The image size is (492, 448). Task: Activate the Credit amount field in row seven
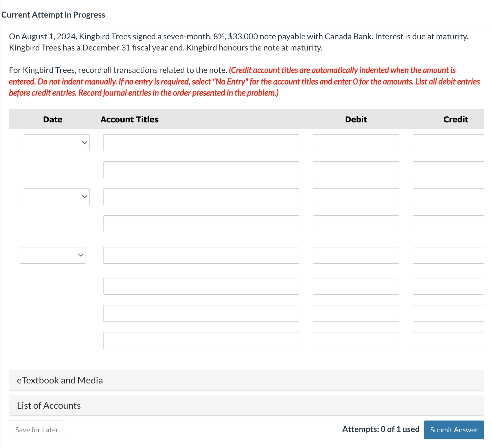tap(449, 313)
